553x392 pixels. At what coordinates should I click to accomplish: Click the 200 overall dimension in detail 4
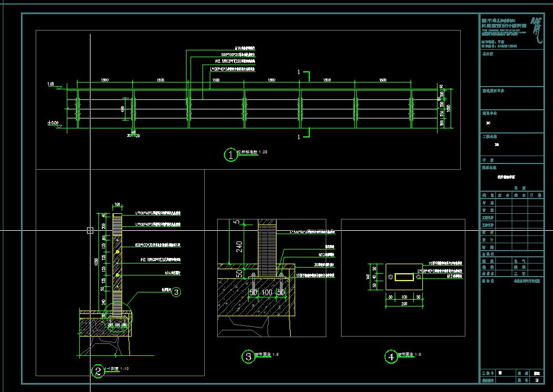404,303
